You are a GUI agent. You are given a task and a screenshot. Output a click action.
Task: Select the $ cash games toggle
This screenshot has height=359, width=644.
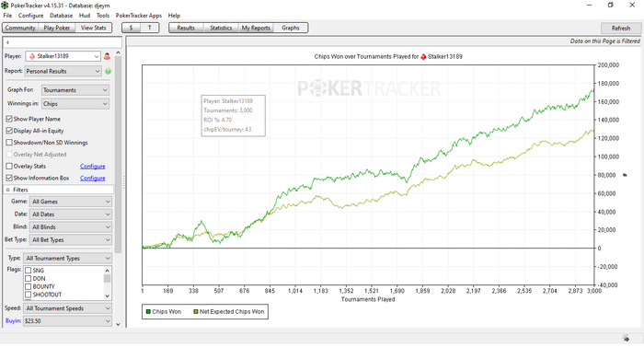[131, 28]
